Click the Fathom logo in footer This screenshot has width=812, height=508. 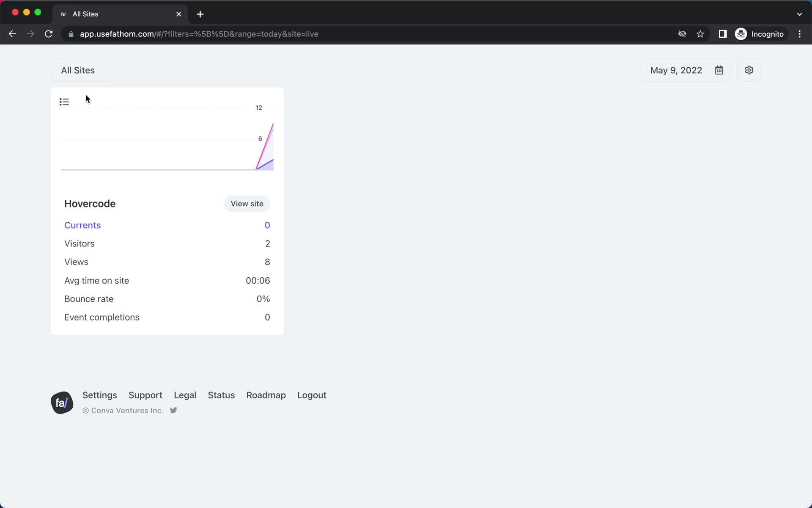click(x=62, y=403)
